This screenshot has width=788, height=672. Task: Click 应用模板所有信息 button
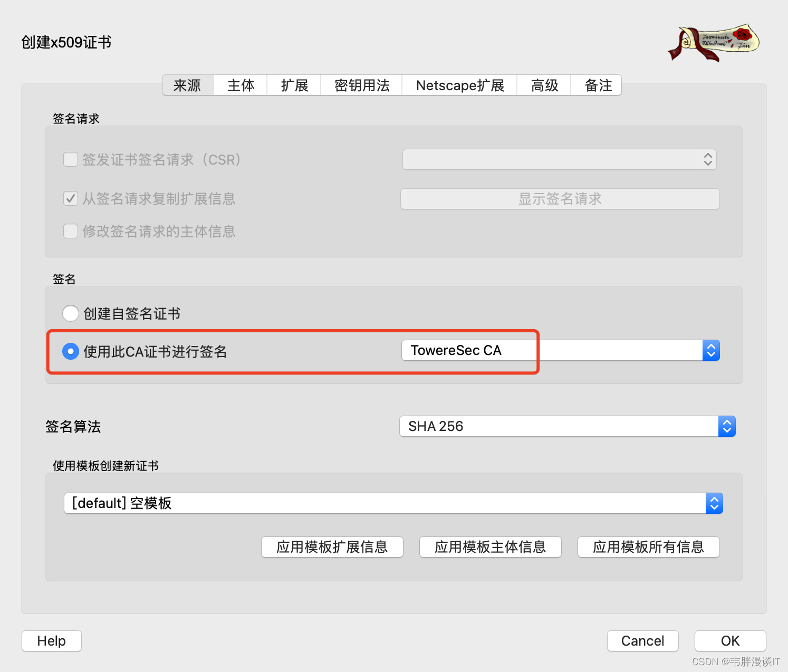click(x=649, y=547)
